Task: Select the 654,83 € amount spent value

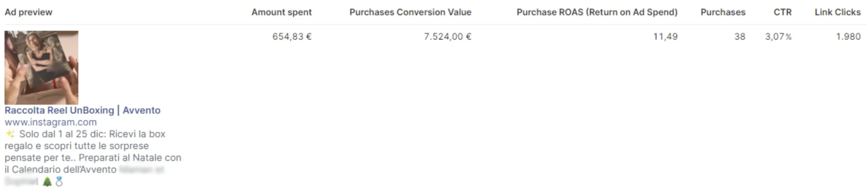Action: click(292, 37)
